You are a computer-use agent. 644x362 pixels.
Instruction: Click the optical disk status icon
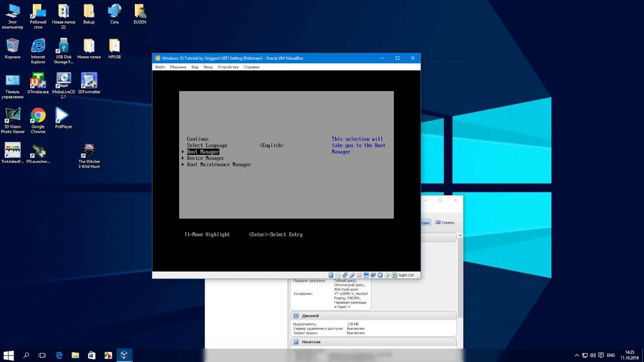(x=338, y=275)
